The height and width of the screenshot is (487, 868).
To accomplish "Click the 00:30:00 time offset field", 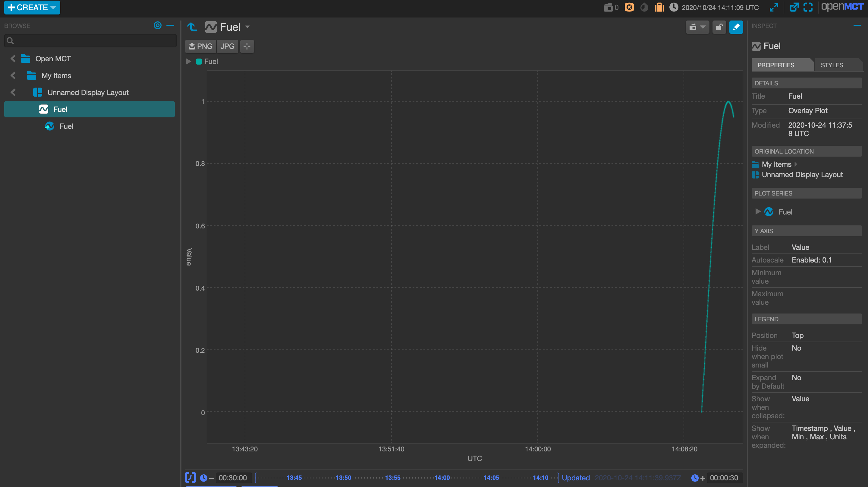I will [233, 478].
